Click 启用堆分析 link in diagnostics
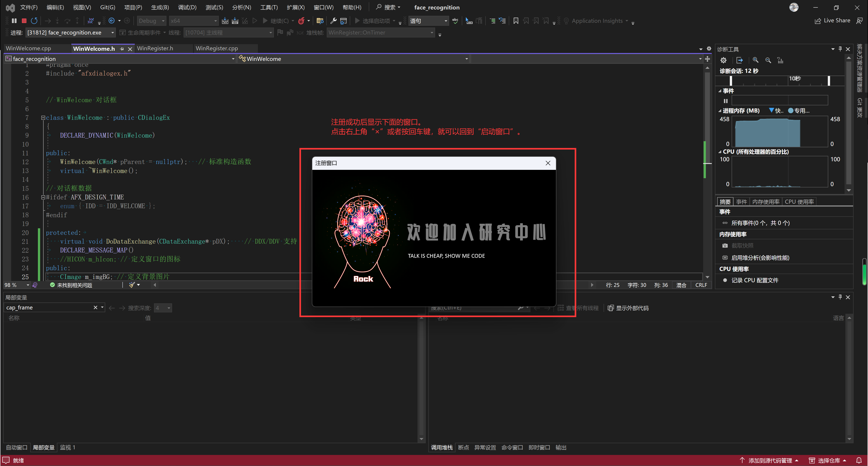 coord(760,258)
